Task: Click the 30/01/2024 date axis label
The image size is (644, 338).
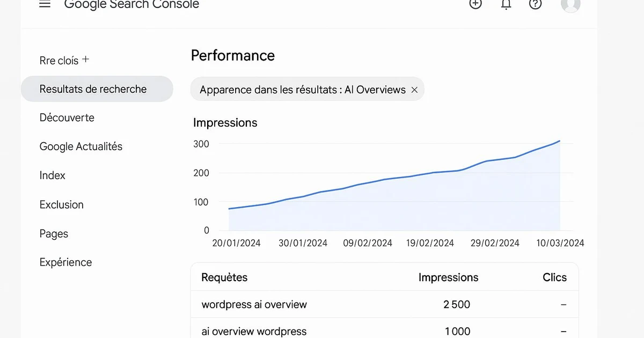Action: click(303, 243)
